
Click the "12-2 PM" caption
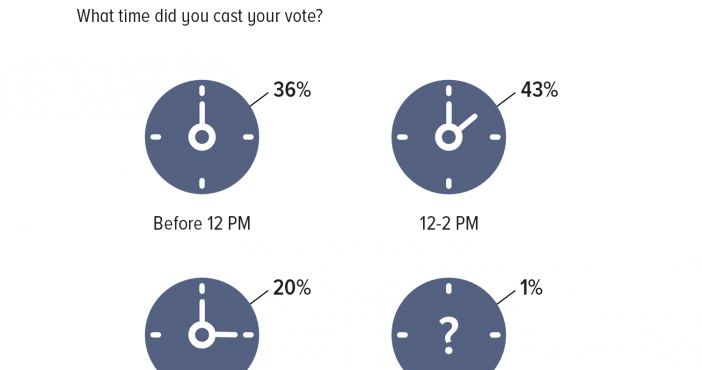coord(449,223)
